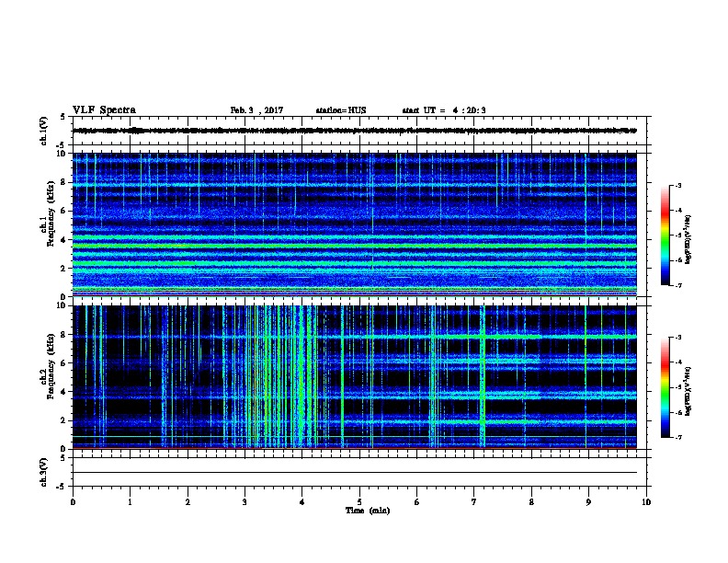Screen dimensions: 728x563
Task: Click the ch.2 color bar "-7" label
Action: click(677, 437)
